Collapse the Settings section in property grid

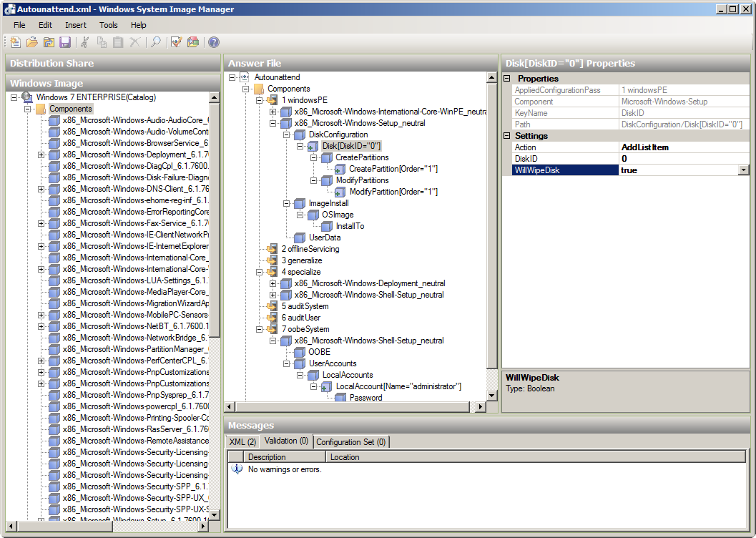tap(506, 135)
